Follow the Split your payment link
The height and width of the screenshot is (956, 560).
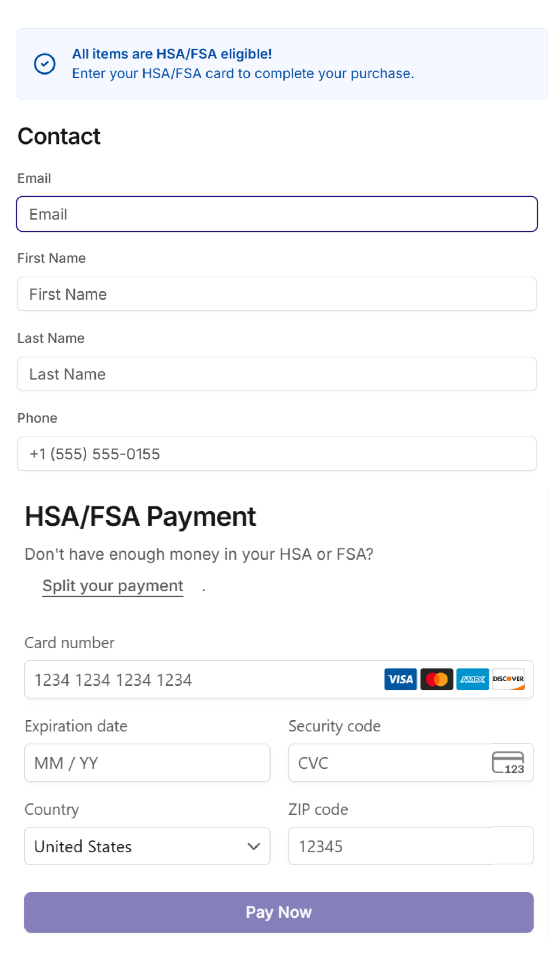[113, 586]
